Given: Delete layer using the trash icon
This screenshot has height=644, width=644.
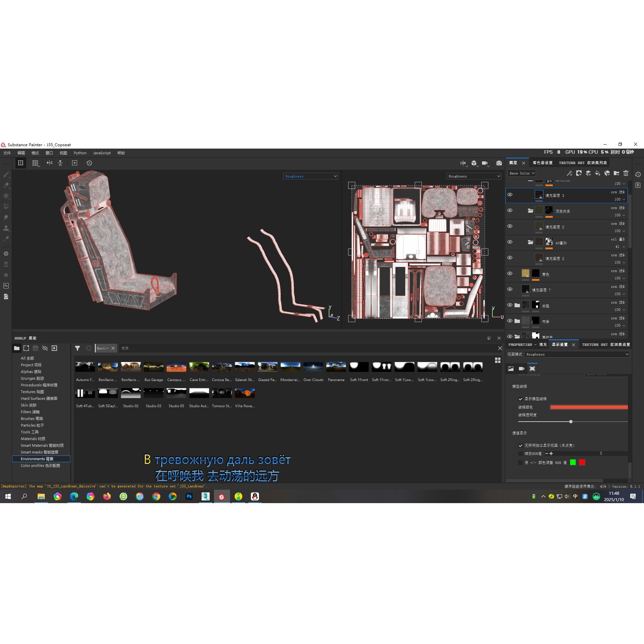Looking at the screenshot, I should point(626,173).
